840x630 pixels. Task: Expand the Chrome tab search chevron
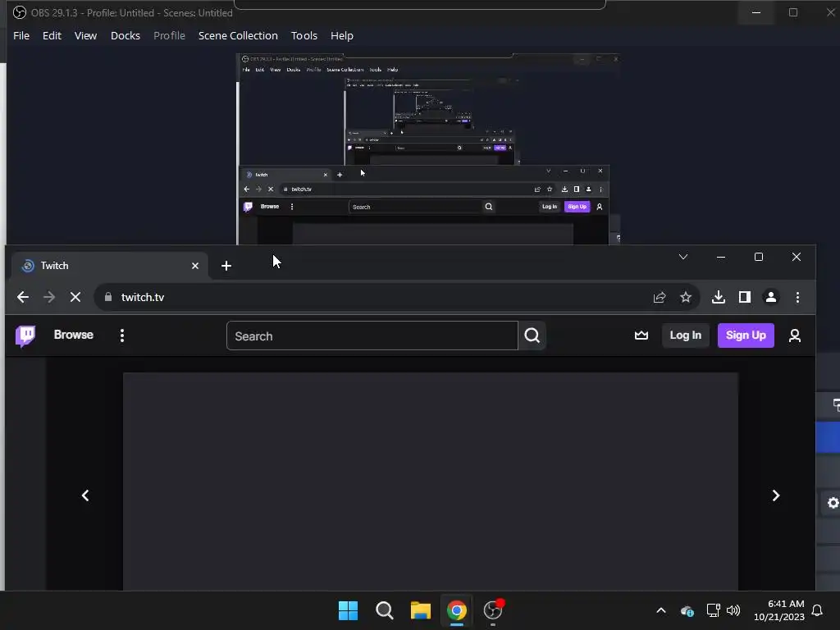[x=683, y=257]
